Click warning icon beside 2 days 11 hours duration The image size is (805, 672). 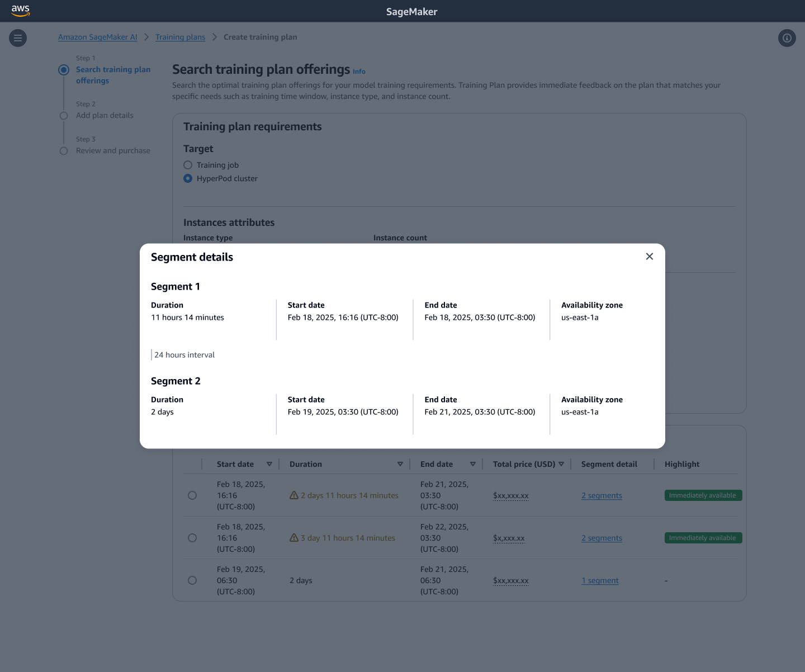coord(294,495)
